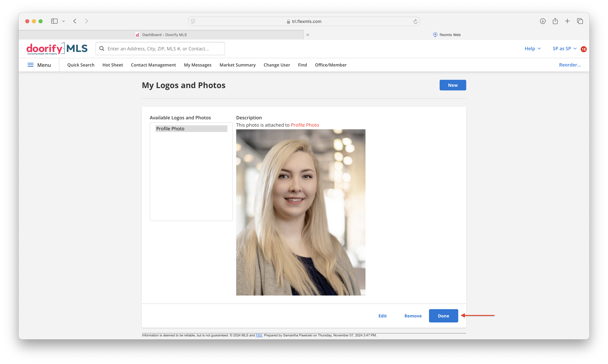Click the red 18 notifications badge
Image resolution: width=608 pixels, height=364 pixels.
coord(583,49)
